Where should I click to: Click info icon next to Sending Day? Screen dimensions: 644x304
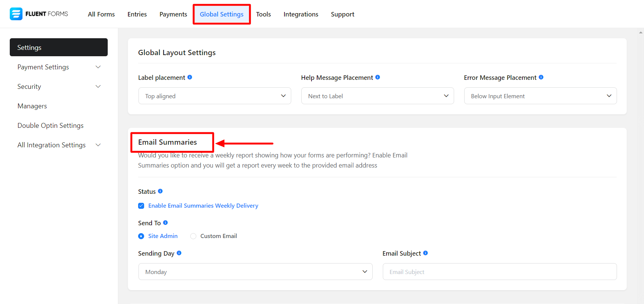point(179,253)
